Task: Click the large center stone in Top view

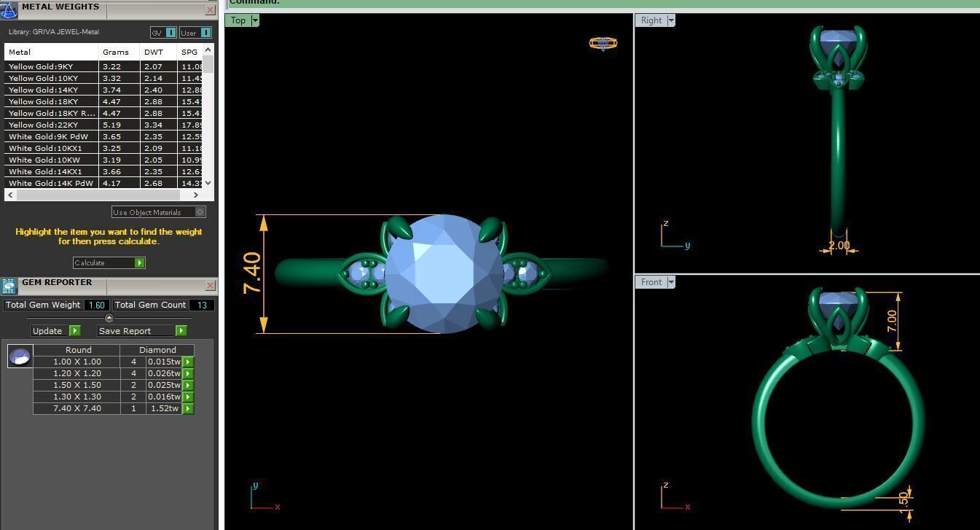Action: [444, 274]
